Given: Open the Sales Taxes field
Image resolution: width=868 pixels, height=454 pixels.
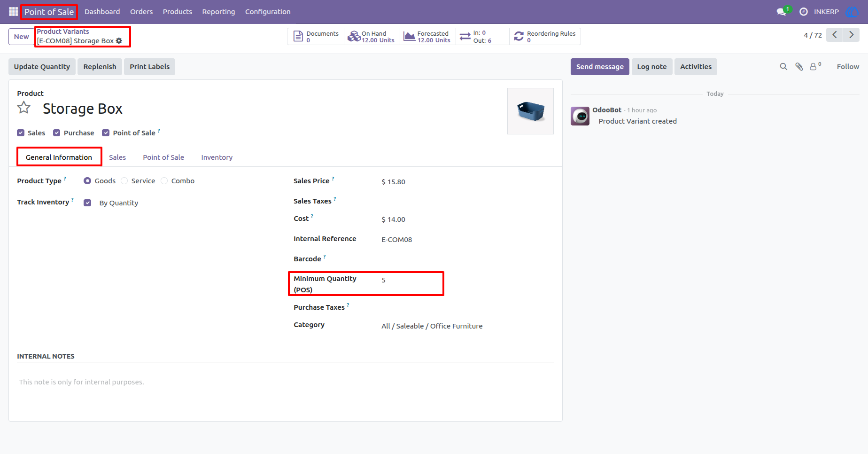Looking at the screenshot, I should [x=467, y=201].
